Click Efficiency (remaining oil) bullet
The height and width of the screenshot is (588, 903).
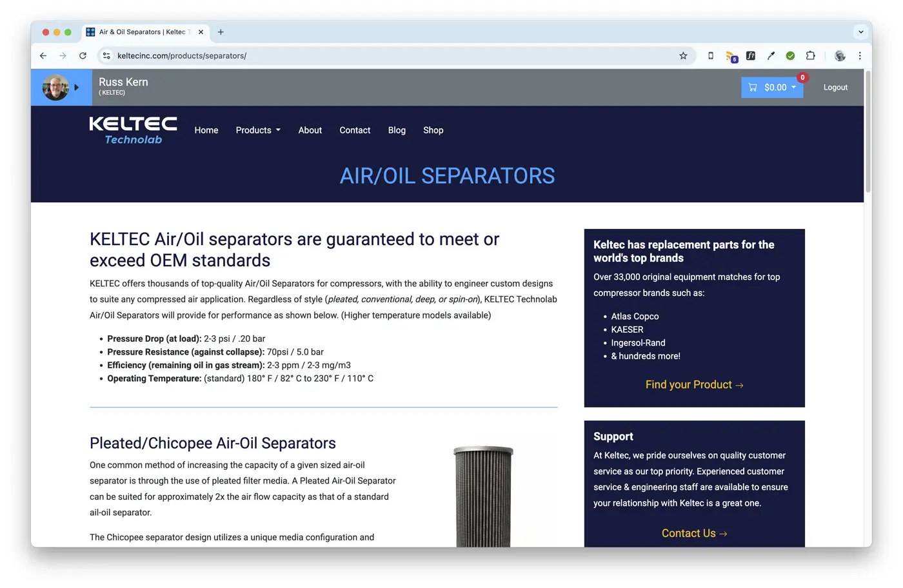229,365
